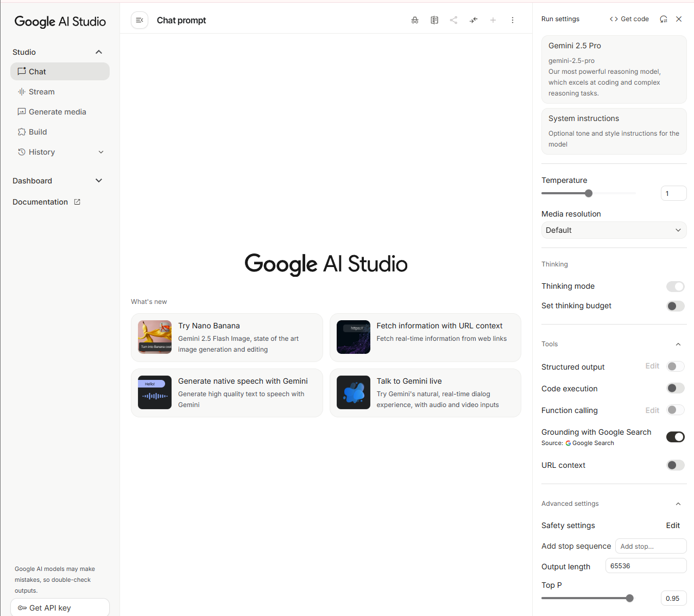Click the plus new chat icon
694x616 pixels.
(493, 20)
